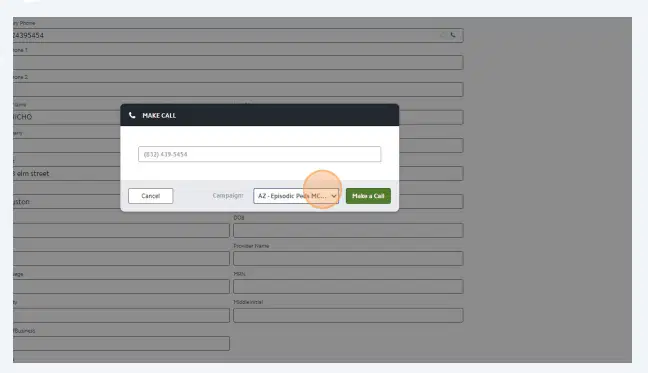
Task: Click the LineOfBusiness input field
Action: click(121, 344)
